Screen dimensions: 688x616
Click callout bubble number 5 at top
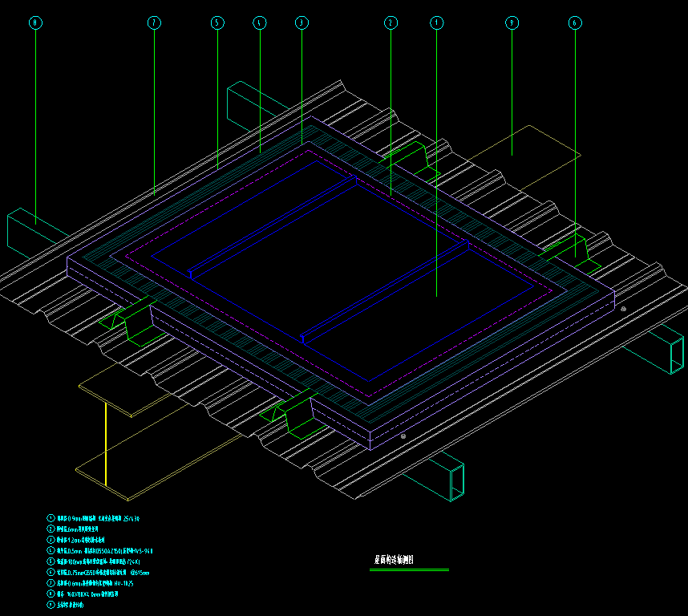point(217,22)
